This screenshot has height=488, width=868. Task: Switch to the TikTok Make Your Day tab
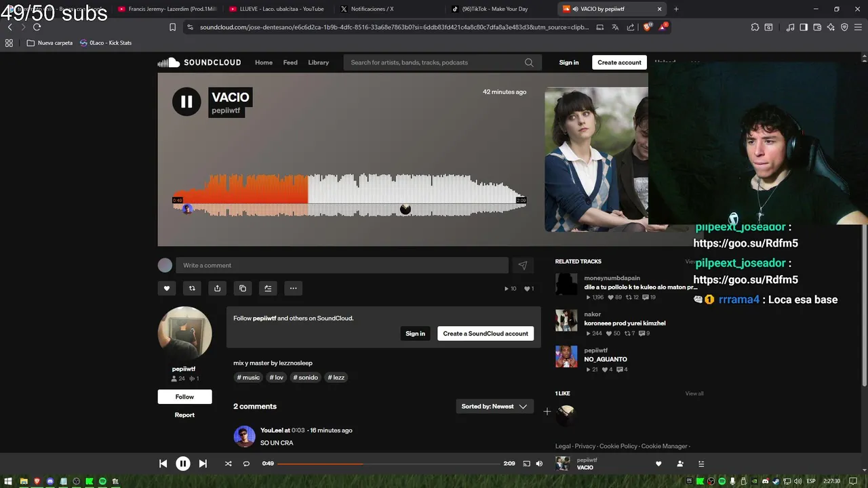pyautogui.click(x=500, y=9)
